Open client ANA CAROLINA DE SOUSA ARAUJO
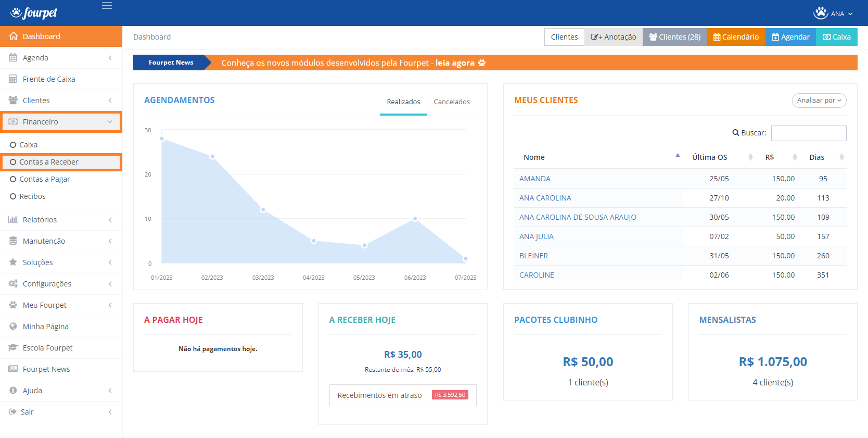868x438 pixels. [x=578, y=217]
